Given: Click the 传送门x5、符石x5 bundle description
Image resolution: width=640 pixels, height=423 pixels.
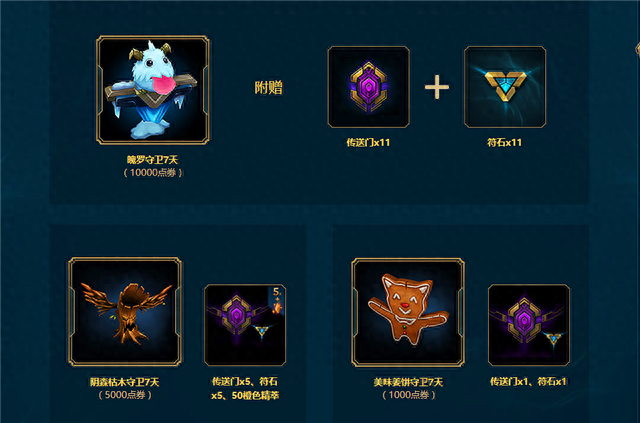Looking at the screenshot, I should pos(245,388).
